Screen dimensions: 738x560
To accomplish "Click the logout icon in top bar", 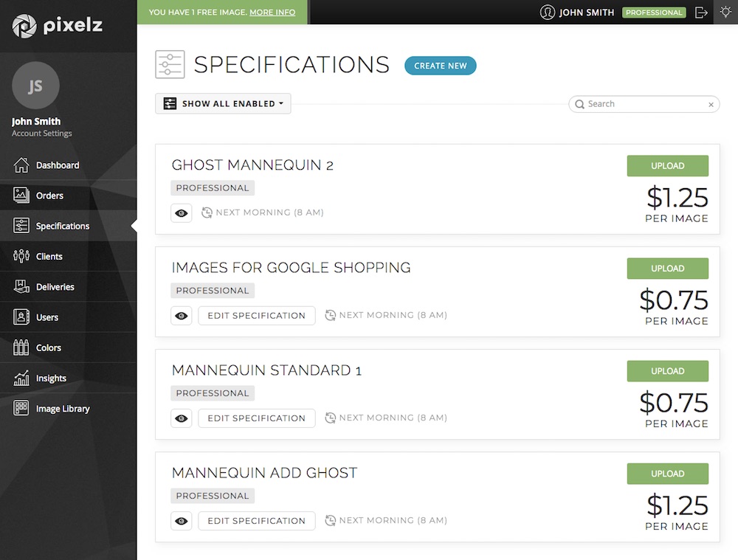I will coord(701,13).
